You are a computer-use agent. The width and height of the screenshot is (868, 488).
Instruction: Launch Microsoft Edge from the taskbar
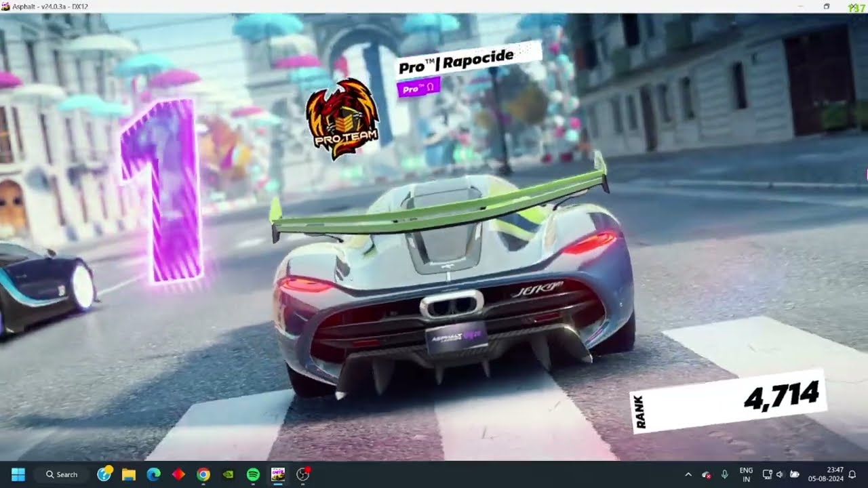[x=154, y=474]
